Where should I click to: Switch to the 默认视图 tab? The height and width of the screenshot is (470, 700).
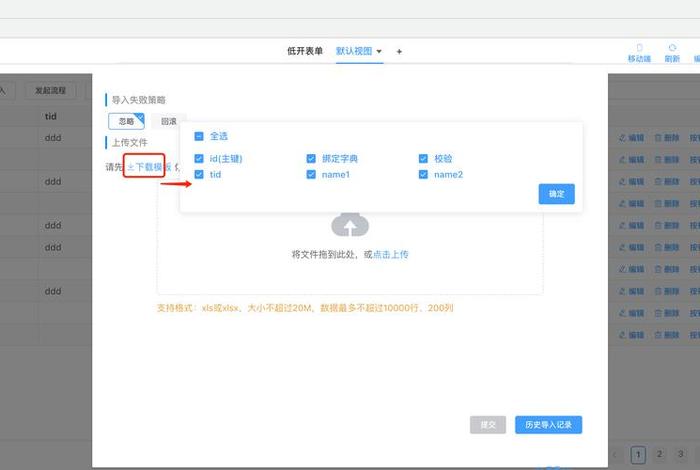354,51
